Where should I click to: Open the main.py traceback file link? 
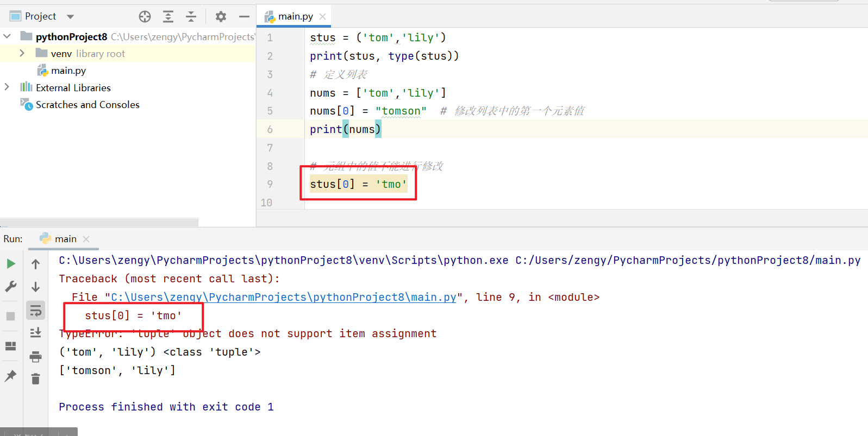[284, 297]
